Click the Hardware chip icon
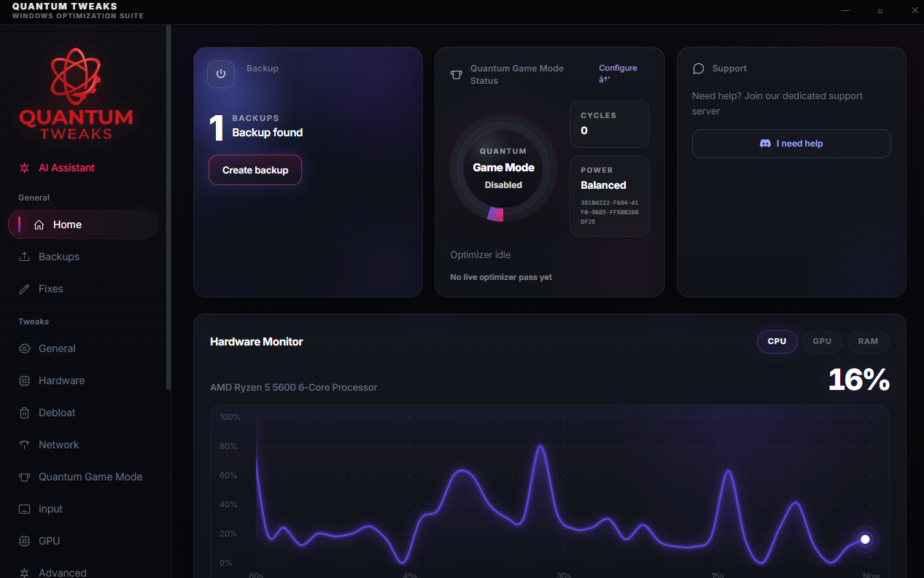Viewport: 924px width, 578px height. click(24, 380)
